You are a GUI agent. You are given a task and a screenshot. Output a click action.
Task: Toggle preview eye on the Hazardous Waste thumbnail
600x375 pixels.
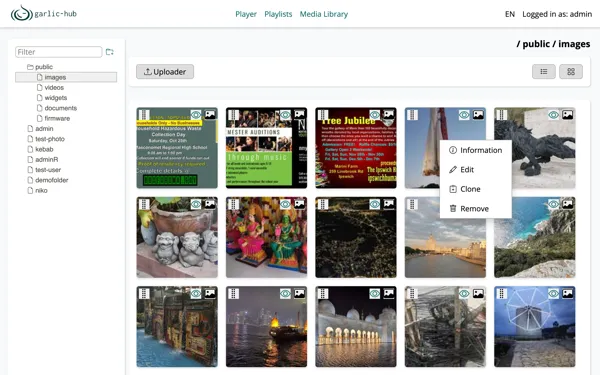click(196, 114)
